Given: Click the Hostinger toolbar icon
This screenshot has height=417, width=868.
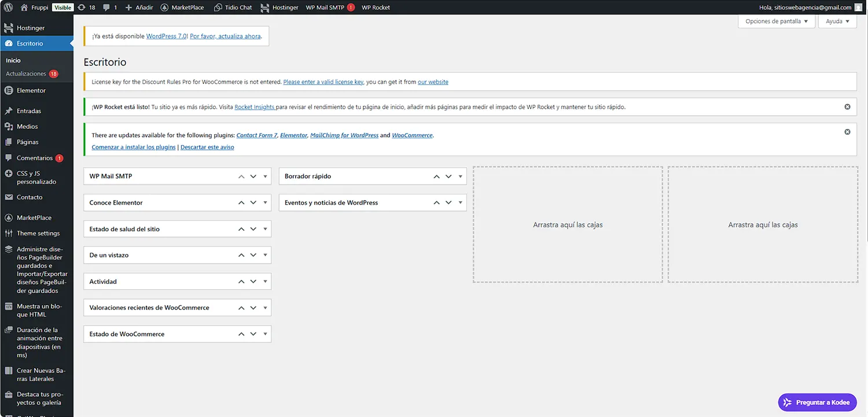Looking at the screenshot, I should click(265, 8).
